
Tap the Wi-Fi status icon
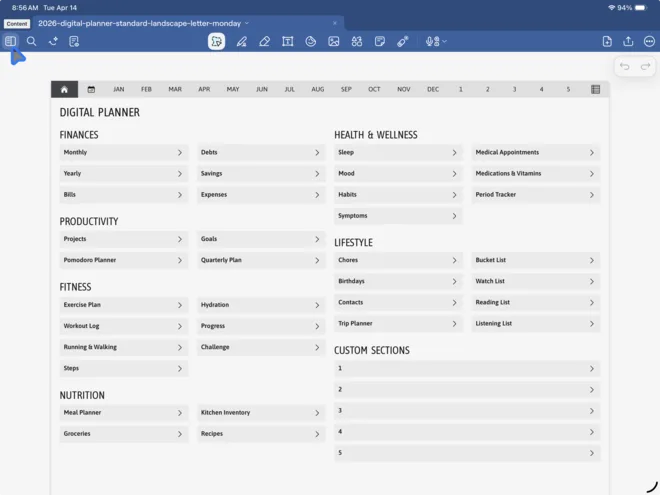point(612,8)
